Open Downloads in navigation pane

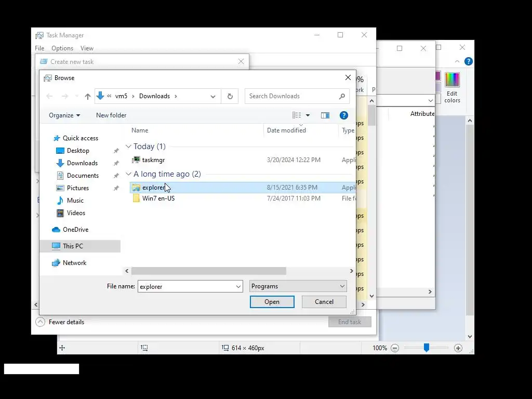coord(82,163)
